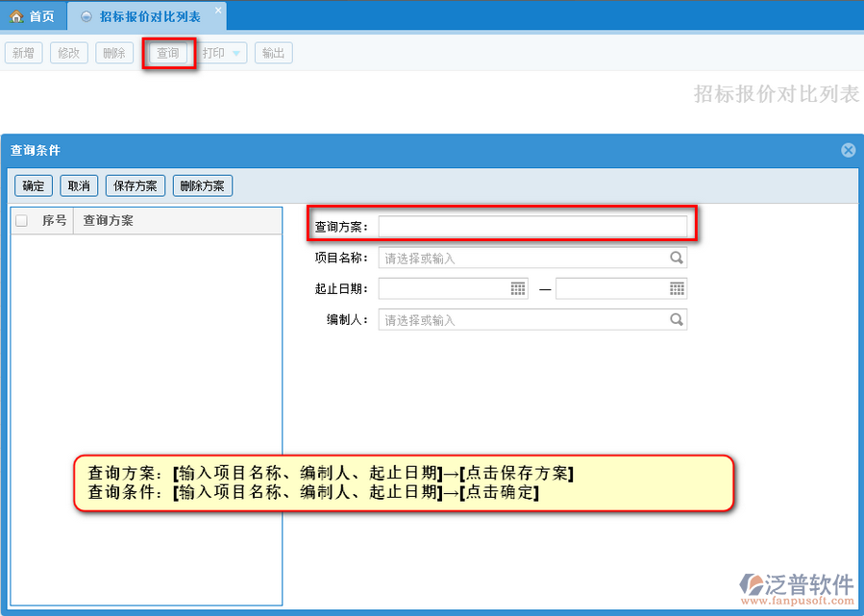Click the 新增 toolbar button
The width and height of the screenshot is (864, 616).
(24, 53)
